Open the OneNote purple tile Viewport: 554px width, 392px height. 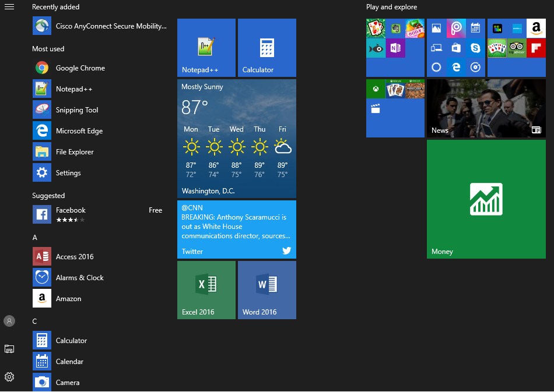click(395, 48)
